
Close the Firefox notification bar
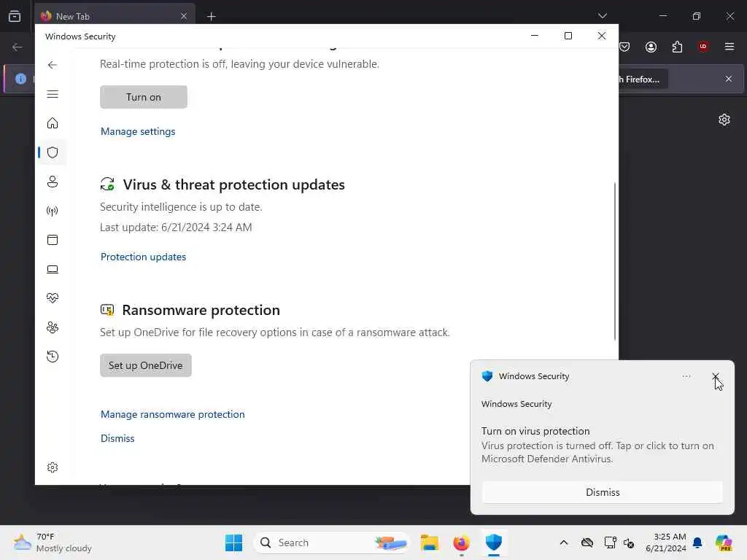[x=729, y=79]
